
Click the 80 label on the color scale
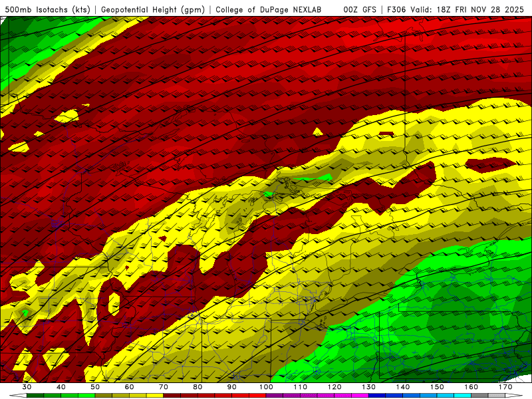pyautogui.click(x=198, y=387)
